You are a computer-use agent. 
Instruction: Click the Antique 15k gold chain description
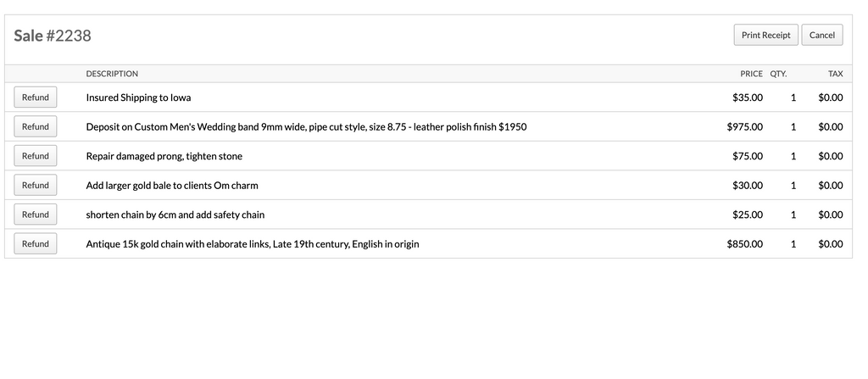253,244
